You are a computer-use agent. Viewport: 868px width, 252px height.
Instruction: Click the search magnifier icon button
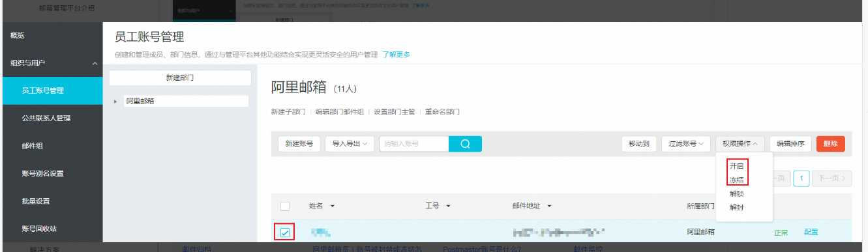(x=465, y=144)
